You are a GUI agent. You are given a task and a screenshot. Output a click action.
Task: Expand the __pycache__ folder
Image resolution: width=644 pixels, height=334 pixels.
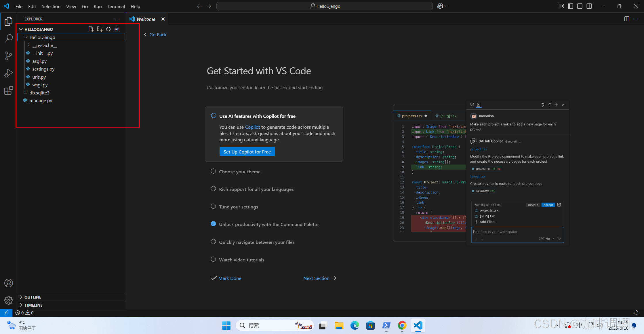pos(44,45)
